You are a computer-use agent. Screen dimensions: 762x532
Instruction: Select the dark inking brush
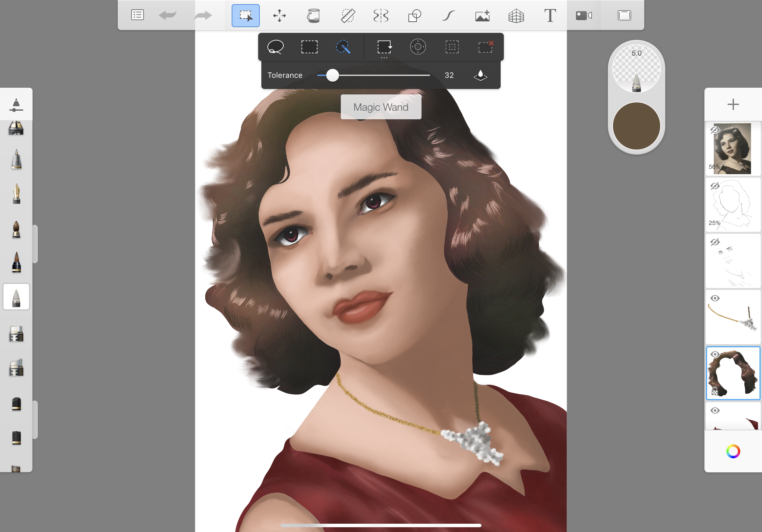[x=16, y=262]
